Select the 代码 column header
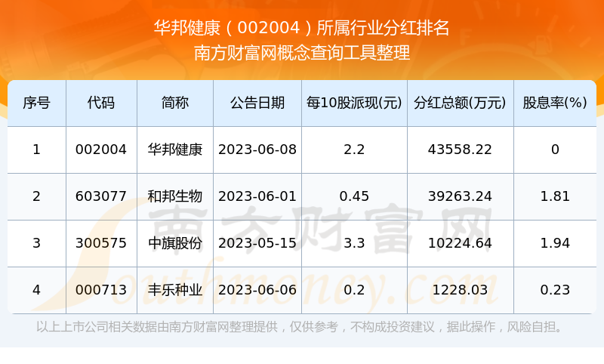This screenshot has width=604, height=364. pyautogui.click(x=101, y=103)
